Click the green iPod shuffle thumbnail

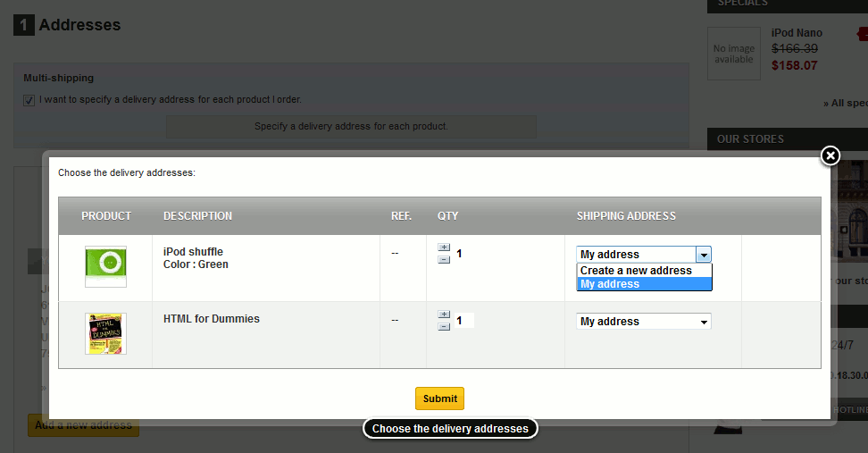105,265
